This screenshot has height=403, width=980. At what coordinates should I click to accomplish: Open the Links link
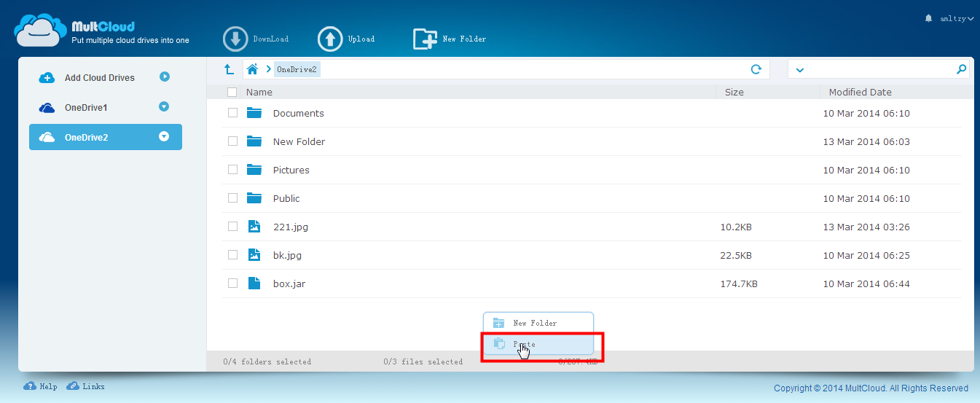[93, 387]
